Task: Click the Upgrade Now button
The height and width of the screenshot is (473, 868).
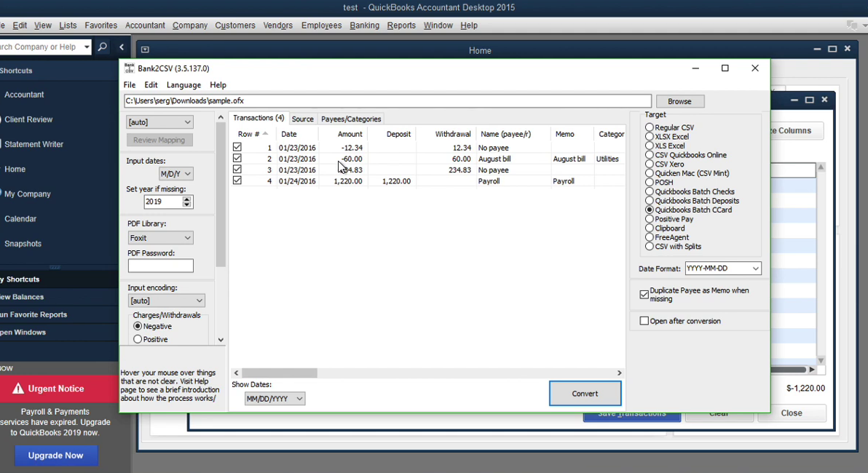Action: [56, 456]
